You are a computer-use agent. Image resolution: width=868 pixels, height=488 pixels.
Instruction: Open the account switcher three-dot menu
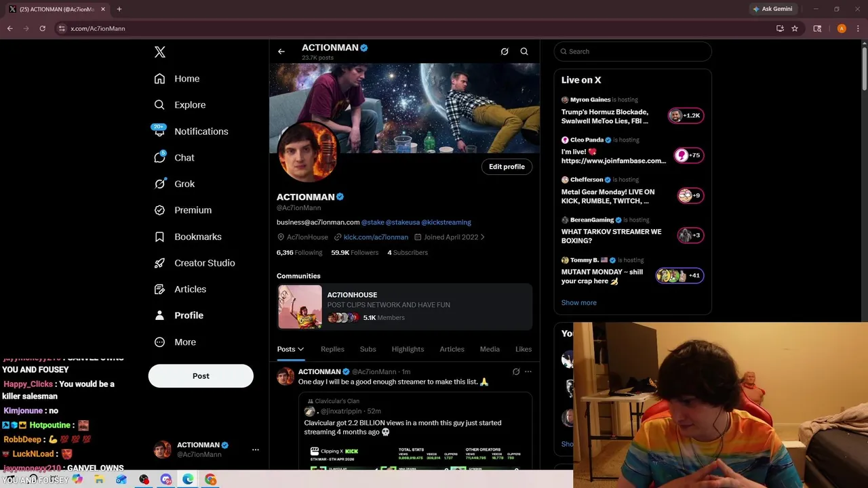[256, 449]
